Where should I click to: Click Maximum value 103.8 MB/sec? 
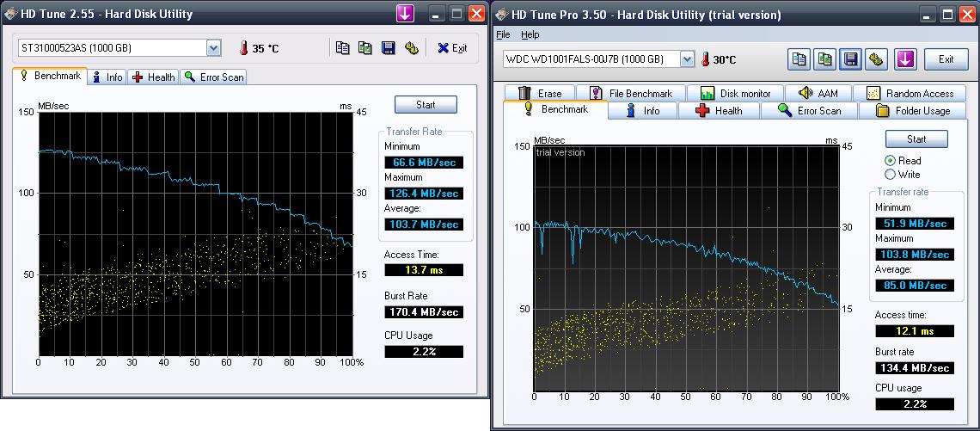[x=915, y=255]
